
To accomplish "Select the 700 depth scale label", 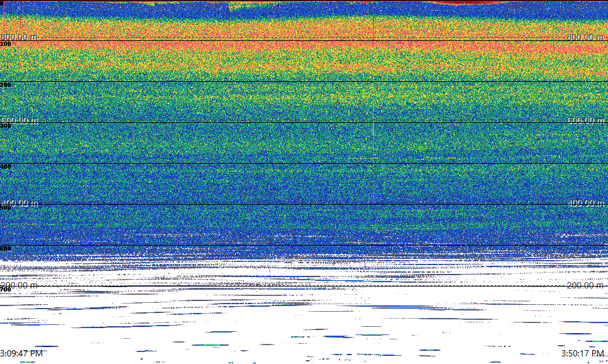I will pyautogui.click(x=6, y=290).
